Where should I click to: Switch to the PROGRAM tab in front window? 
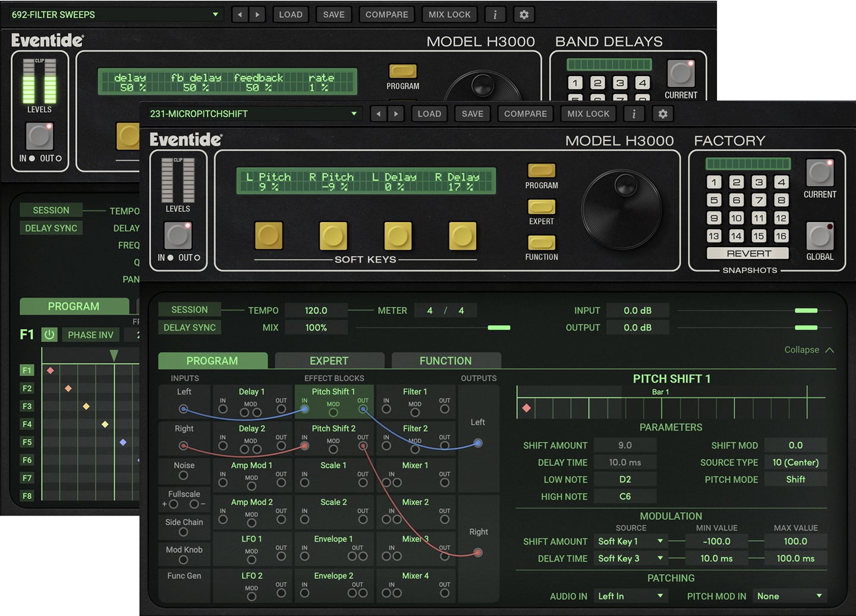point(212,361)
